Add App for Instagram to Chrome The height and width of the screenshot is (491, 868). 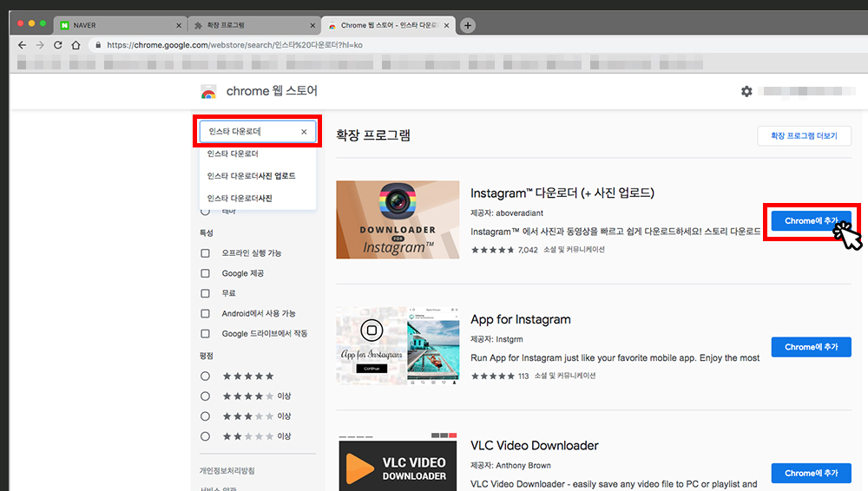(x=811, y=347)
